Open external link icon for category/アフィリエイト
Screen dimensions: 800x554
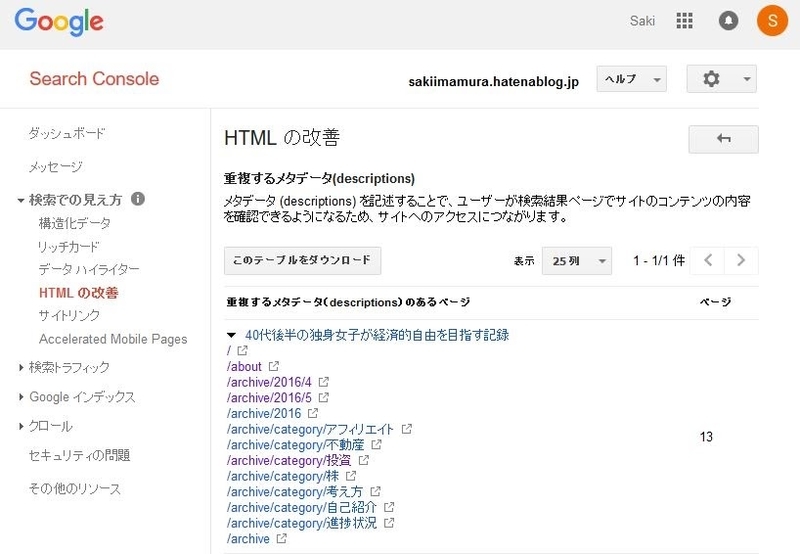pyautogui.click(x=406, y=429)
